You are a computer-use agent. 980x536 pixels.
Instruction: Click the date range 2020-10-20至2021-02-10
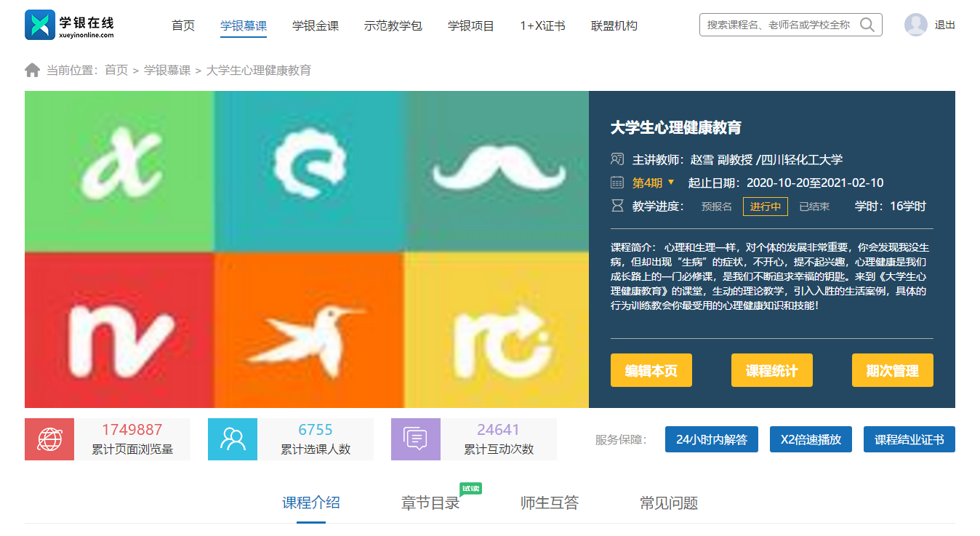click(815, 183)
